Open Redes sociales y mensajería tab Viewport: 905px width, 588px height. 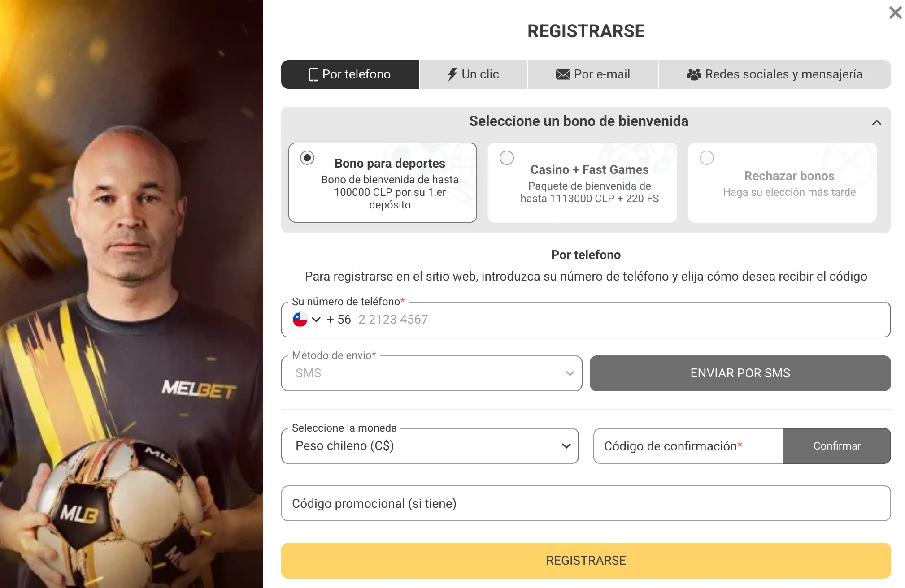774,74
